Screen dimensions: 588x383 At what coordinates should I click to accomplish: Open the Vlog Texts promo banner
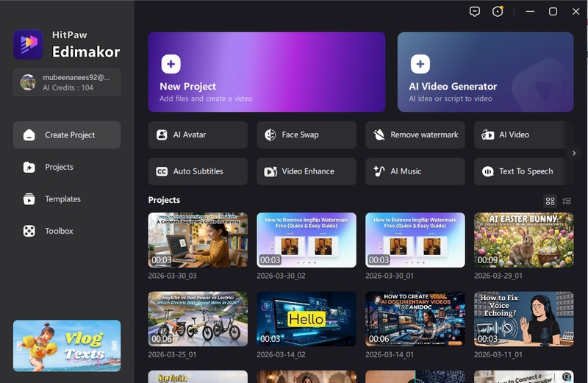pyautogui.click(x=67, y=346)
